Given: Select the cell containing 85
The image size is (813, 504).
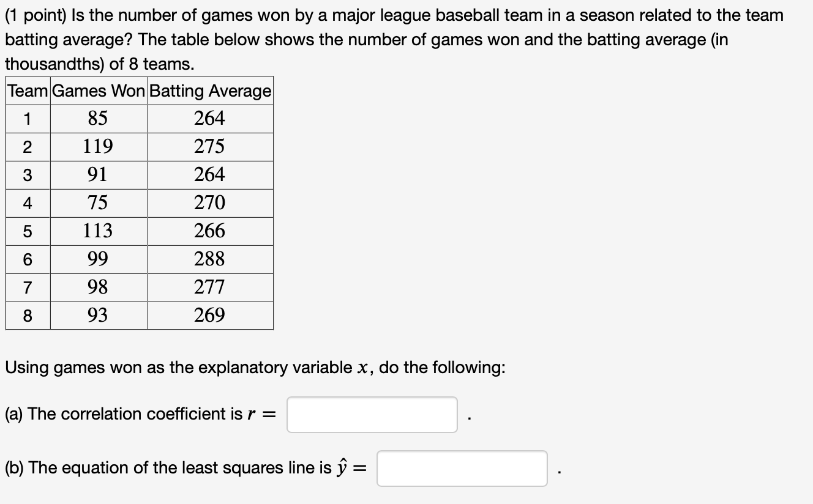Looking at the screenshot, I should pos(97,119).
